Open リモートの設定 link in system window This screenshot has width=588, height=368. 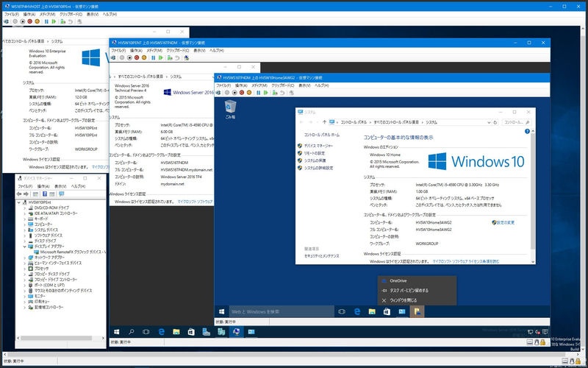point(315,153)
